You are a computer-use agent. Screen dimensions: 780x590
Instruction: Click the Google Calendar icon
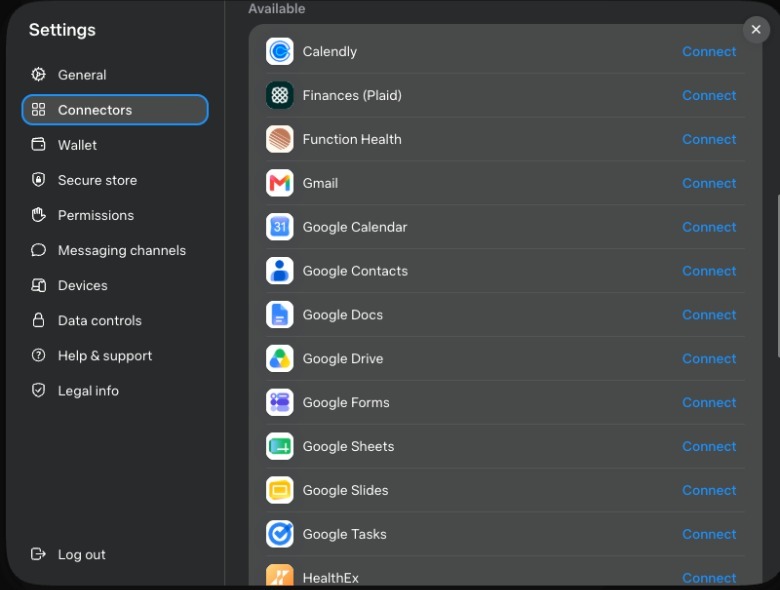[x=280, y=227]
